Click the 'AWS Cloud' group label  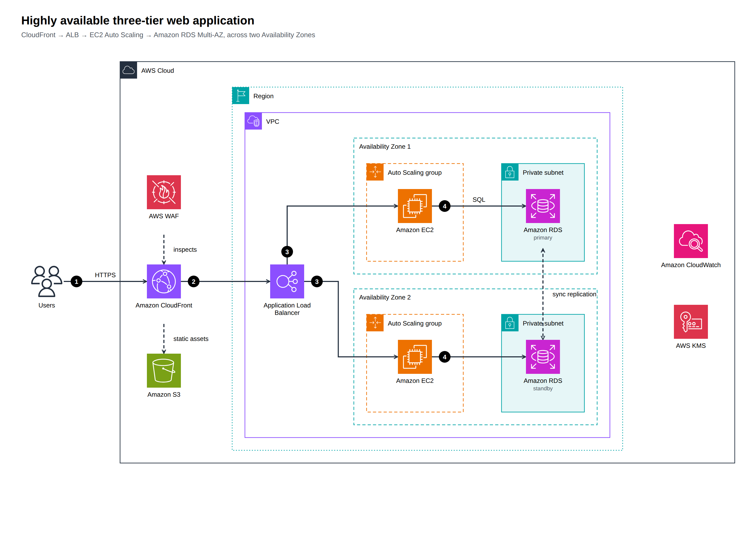point(158,71)
